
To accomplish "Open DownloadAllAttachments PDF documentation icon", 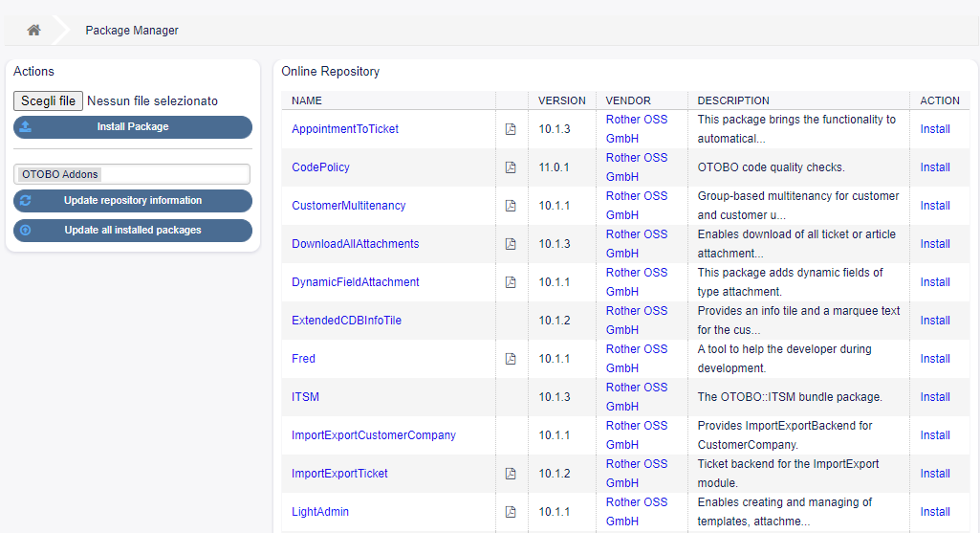I will (x=511, y=244).
